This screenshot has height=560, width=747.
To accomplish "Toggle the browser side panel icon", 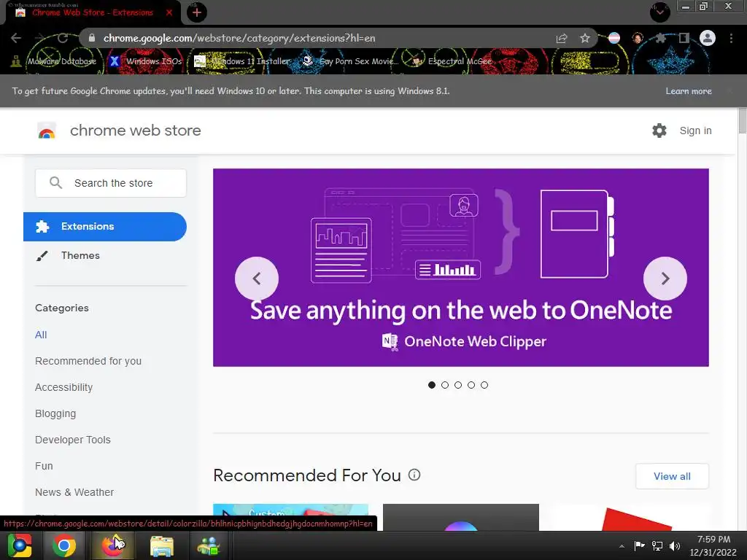I will pos(684,38).
